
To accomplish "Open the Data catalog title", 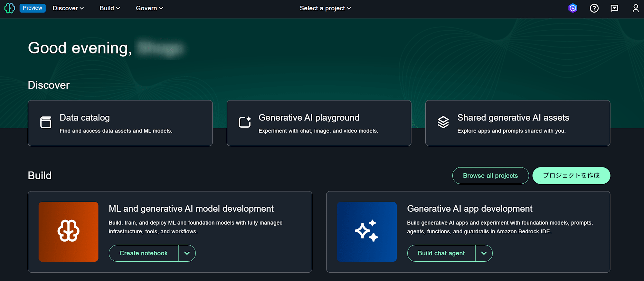I will pos(85,118).
